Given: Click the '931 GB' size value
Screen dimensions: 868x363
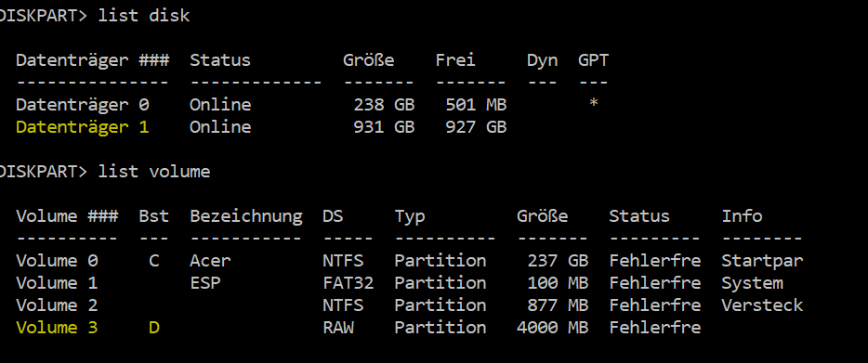Looking at the screenshot, I should click(384, 127).
